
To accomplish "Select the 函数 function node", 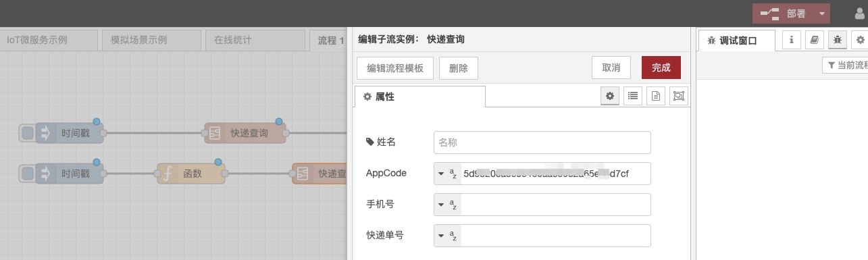I will (x=191, y=174).
